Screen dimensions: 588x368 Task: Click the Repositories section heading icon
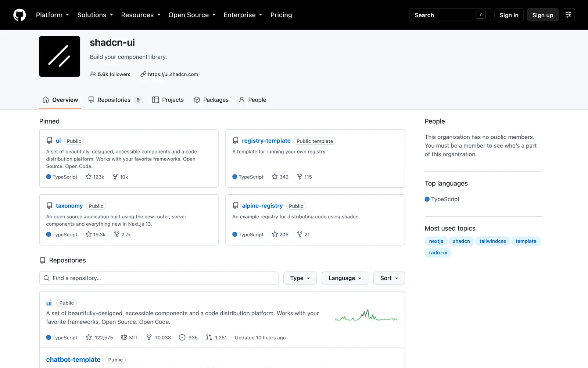43,260
